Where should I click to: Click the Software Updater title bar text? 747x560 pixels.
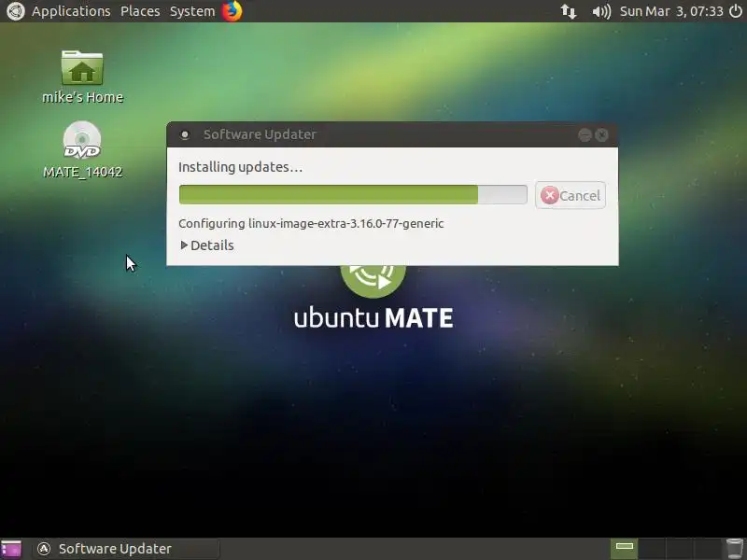tap(260, 134)
